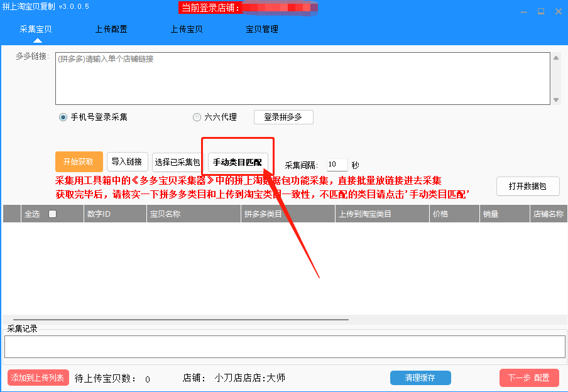The width and height of the screenshot is (568, 392).
Task: Click scroll-up arrow of link textbox
Action: click(x=556, y=58)
